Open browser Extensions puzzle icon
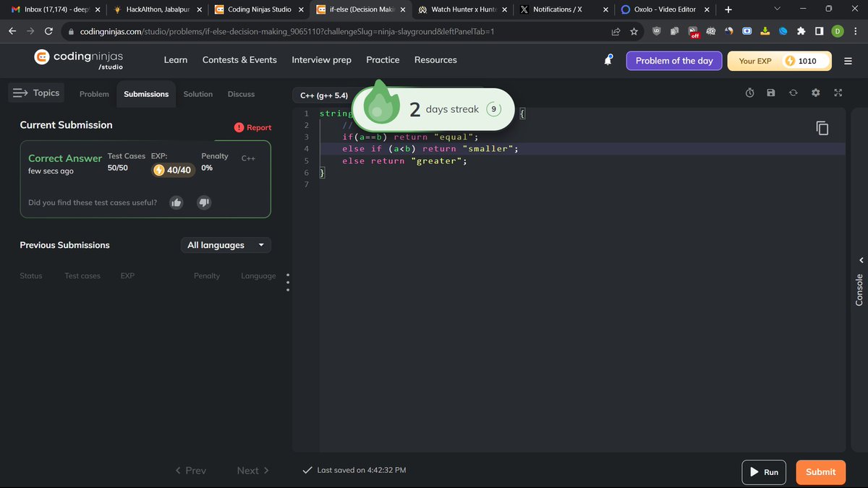The image size is (868, 488). pos(801,32)
